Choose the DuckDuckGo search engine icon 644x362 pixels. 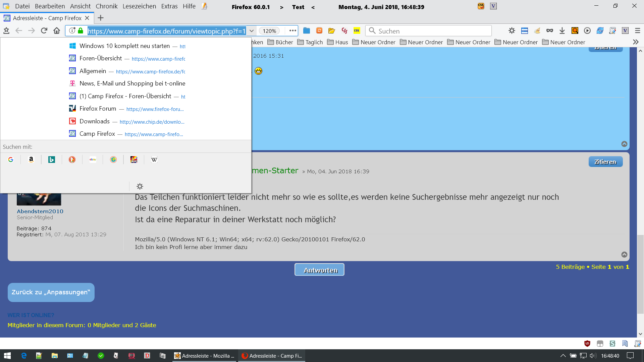click(72, 160)
